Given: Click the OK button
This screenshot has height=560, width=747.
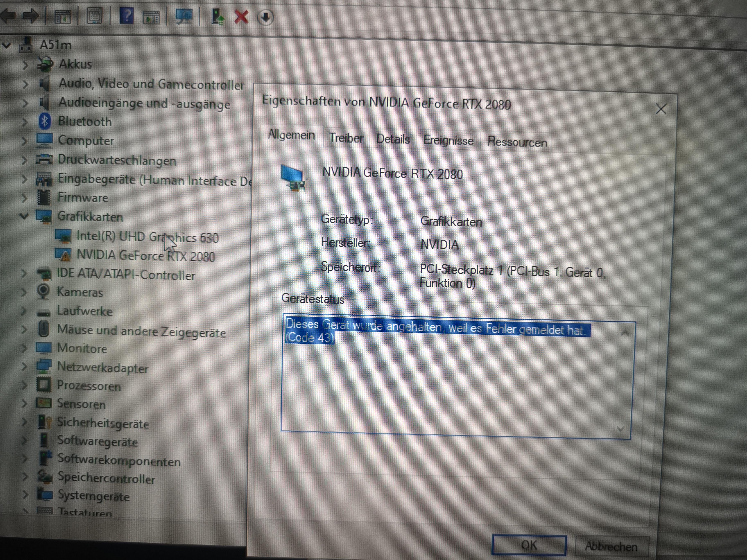Looking at the screenshot, I should coord(529,545).
